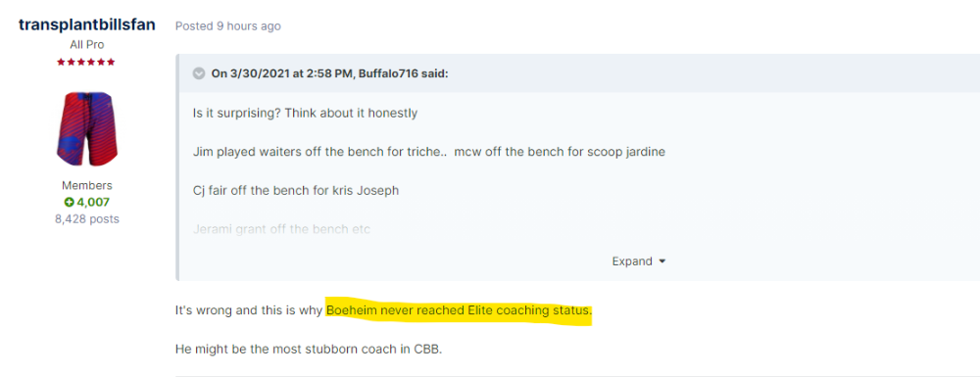Open transplantbillsfan's profile via the username

coord(87,24)
